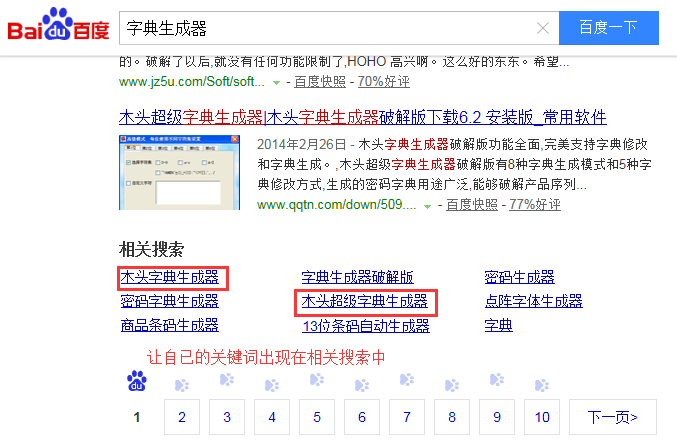This screenshot has height=441, width=677.
Task: Click the Baidu logo
Action: (x=58, y=27)
